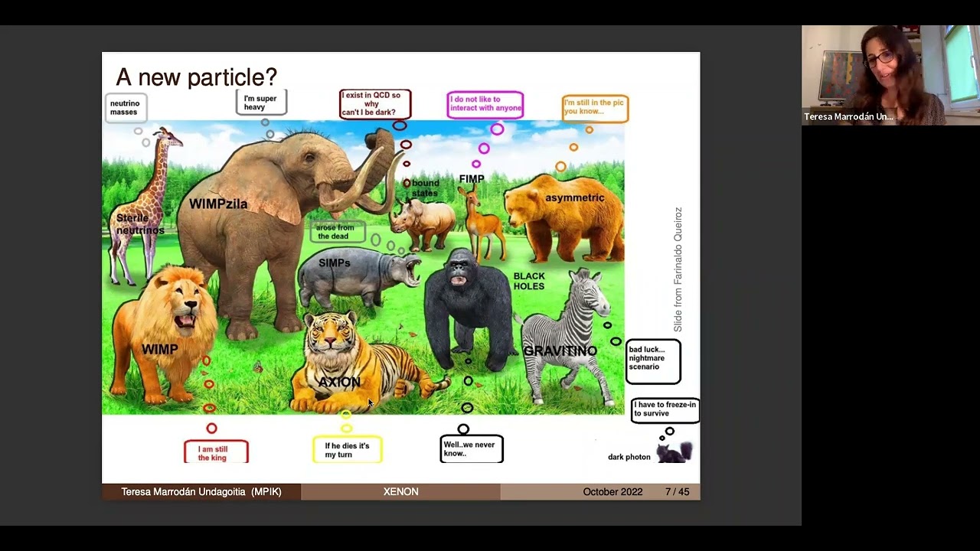Screen dimensions: 980x551
Task: Click the 'arose from the dead' bubble
Action: point(337,231)
